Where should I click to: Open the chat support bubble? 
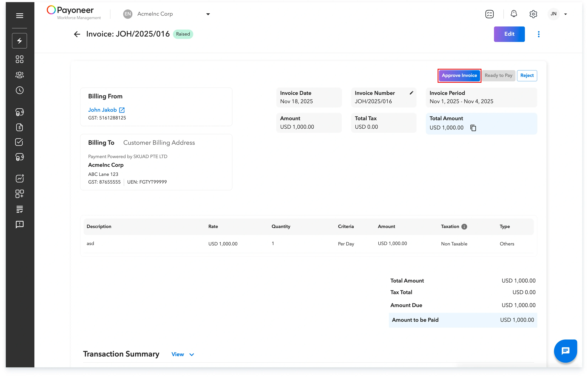[x=565, y=351]
